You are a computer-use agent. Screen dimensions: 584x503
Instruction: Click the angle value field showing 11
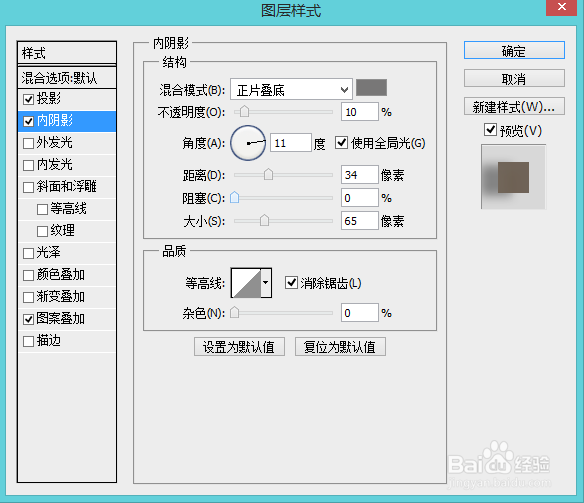tap(291, 143)
